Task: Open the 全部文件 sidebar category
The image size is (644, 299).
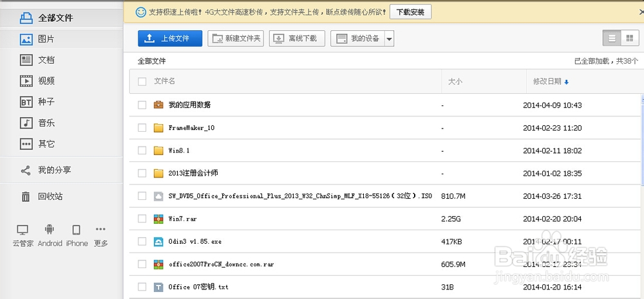Action: coord(61,18)
